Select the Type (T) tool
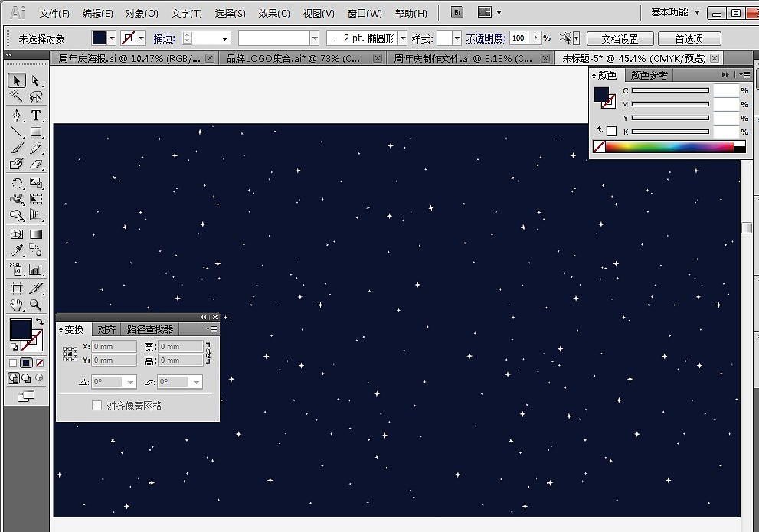The width and height of the screenshot is (759, 532). pos(36,116)
